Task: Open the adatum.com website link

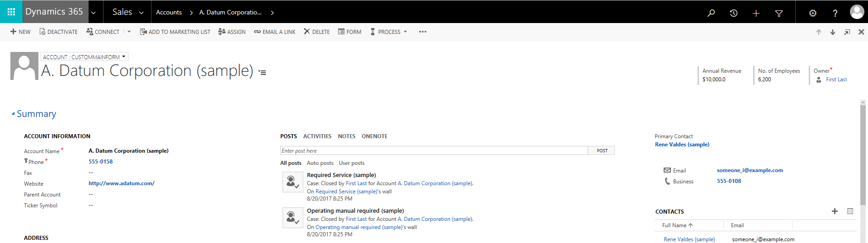Action: click(x=121, y=183)
